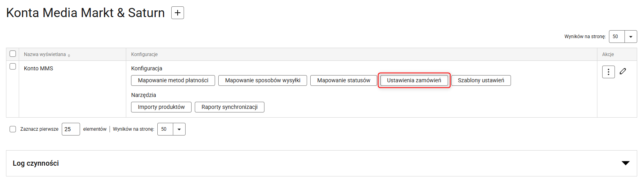Open Ustawienia zamówień
Image resolution: width=644 pixels, height=182 pixels.
[x=414, y=80]
